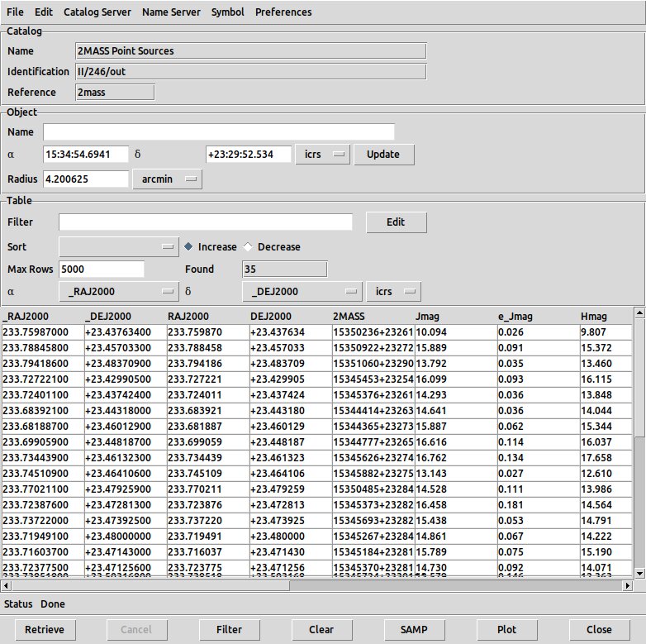Open the Sort column dropdown
Image resolution: width=646 pixels, height=644 pixels.
119,246
